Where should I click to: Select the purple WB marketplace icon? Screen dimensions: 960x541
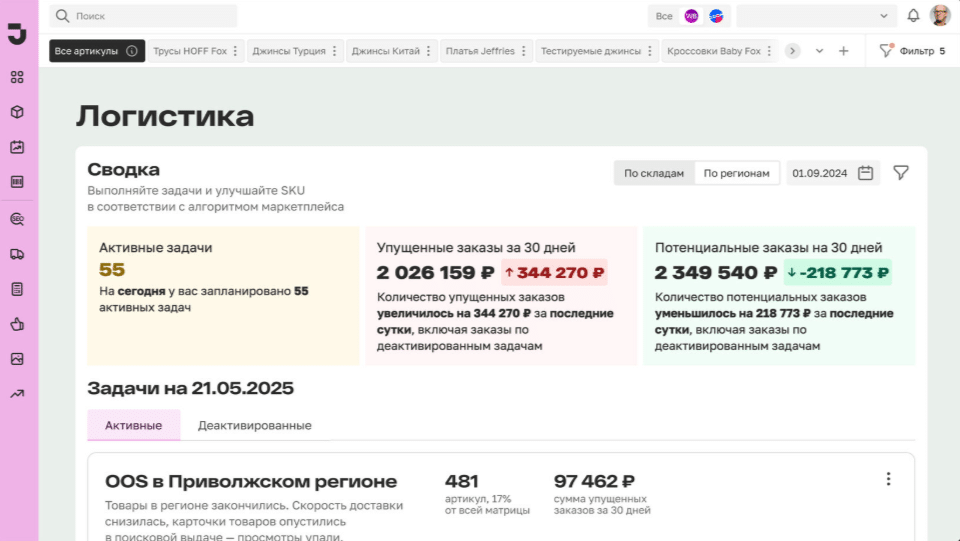point(691,16)
